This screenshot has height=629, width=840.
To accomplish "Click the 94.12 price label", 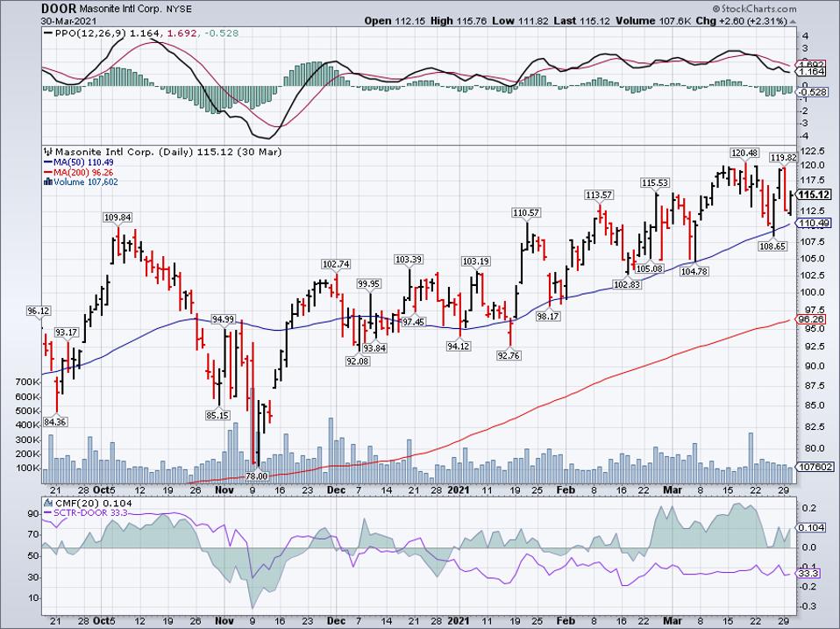I will [x=458, y=347].
